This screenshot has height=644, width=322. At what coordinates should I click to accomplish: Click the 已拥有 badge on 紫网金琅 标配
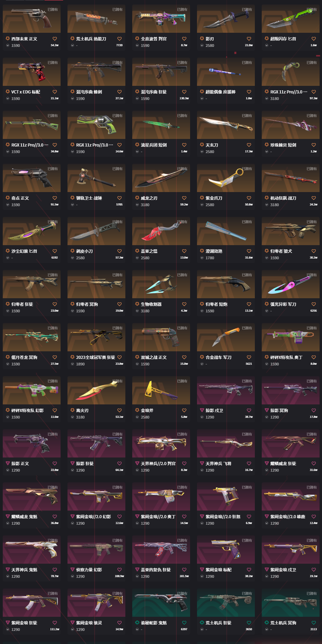point(247,540)
